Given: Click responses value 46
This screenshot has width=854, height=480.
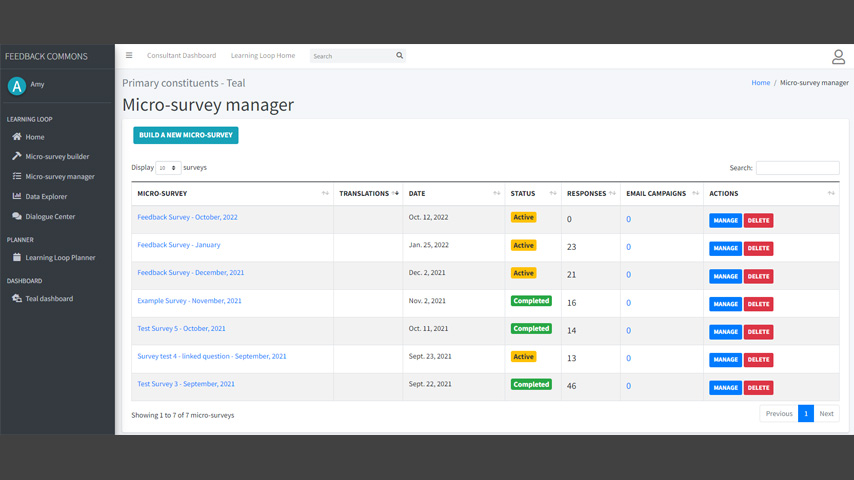Looking at the screenshot, I should pyautogui.click(x=571, y=386).
